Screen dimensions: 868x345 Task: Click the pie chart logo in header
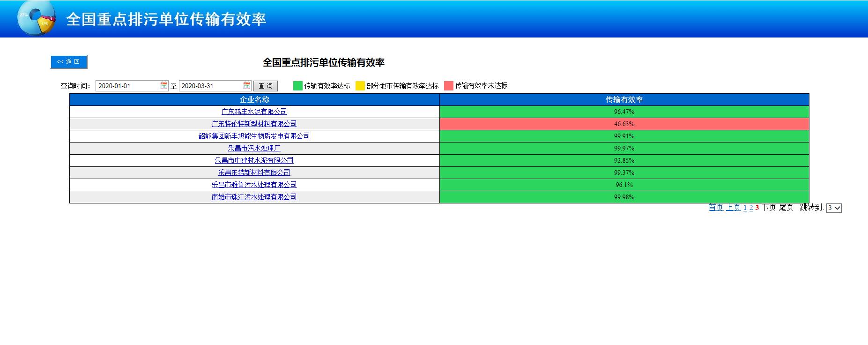(37, 19)
